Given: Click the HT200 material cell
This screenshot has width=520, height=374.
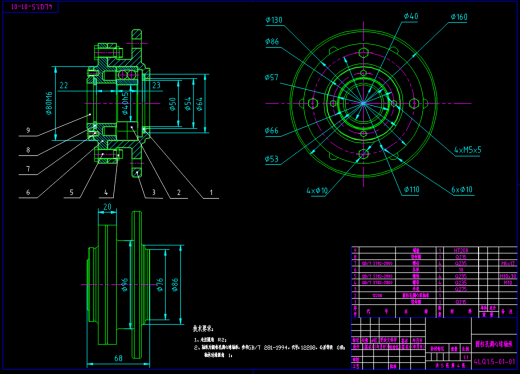Looking at the screenshot, I should click(x=461, y=250).
